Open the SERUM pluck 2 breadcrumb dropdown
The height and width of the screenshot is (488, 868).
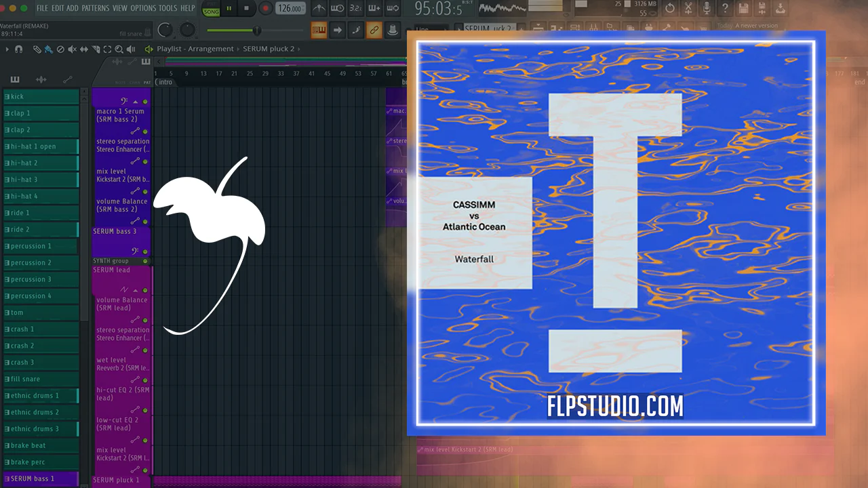coord(269,49)
